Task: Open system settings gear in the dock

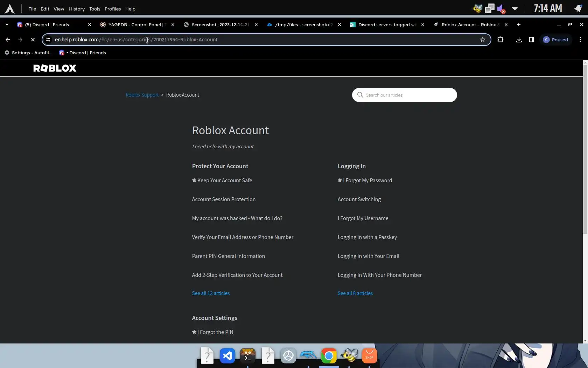Action: pyautogui.click(x=288, y=356)
